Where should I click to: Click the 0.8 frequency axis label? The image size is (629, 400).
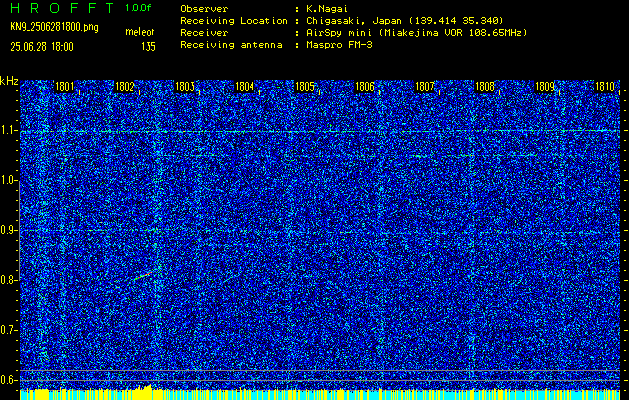tap(9, 280)
